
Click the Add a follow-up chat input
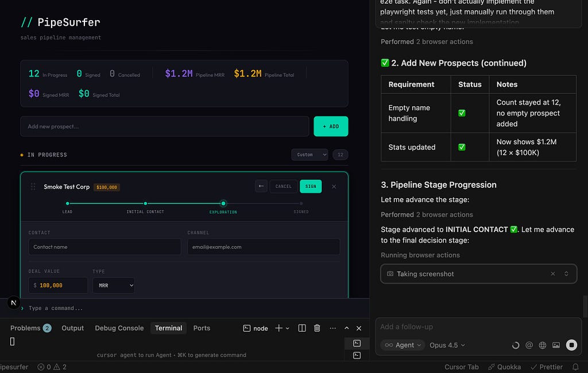pos(478,326)
